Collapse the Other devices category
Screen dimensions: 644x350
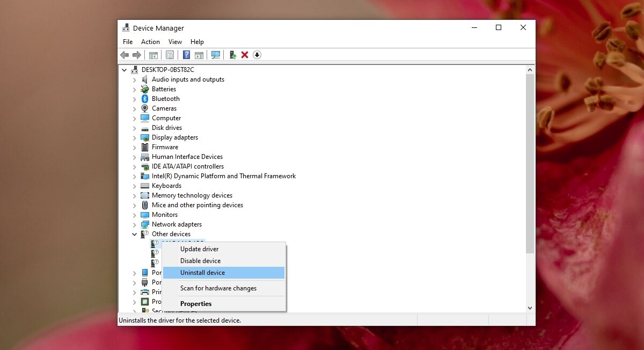(134, 234)
